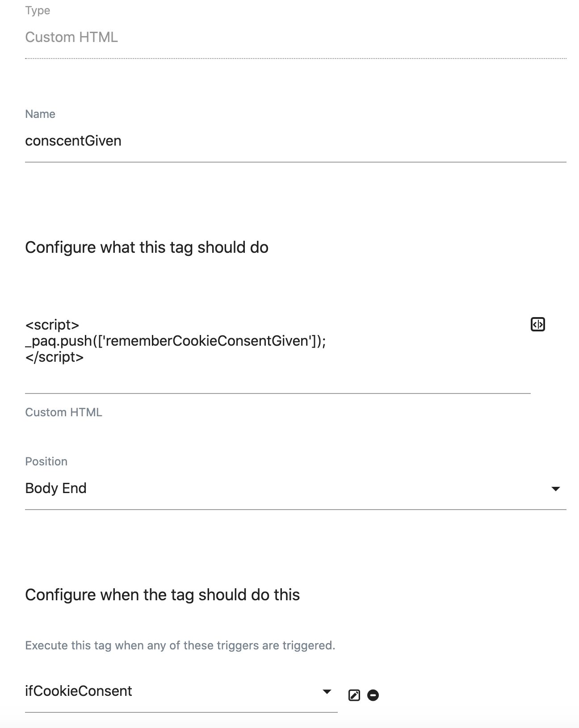The image size is (579, 728).
Task: Click the Type field label
Action: point(38,10)
